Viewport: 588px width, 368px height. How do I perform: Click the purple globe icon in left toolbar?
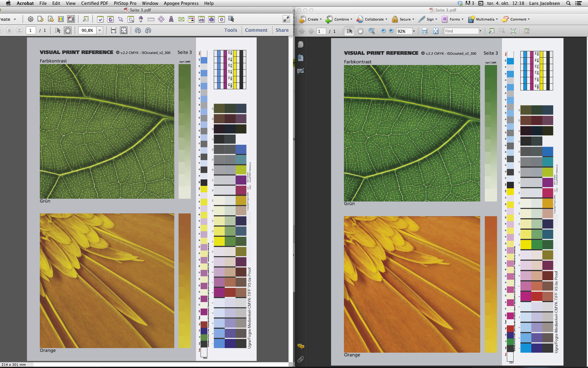tap(111, 19)
